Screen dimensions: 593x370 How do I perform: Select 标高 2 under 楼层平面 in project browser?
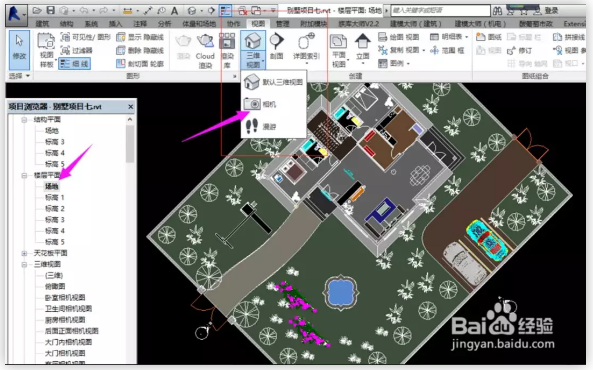click(x=55, y=208)
